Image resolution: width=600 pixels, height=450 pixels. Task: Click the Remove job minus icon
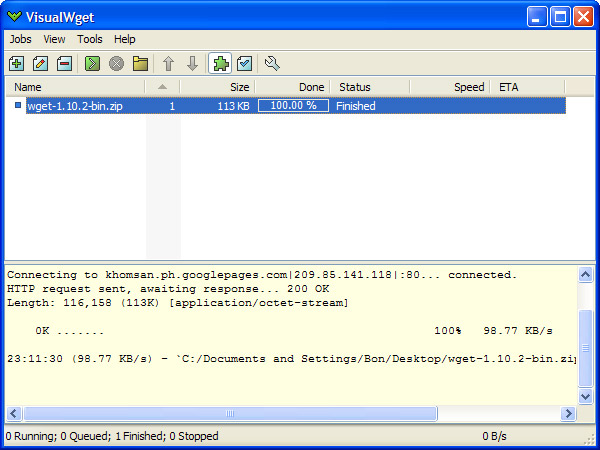pyautogui.click(x=64, y=63)
